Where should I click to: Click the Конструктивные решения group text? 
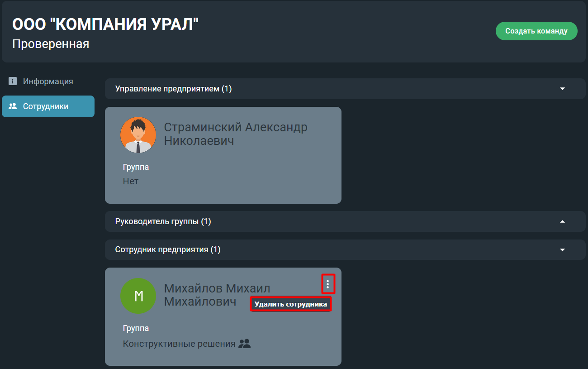point(179,344)
